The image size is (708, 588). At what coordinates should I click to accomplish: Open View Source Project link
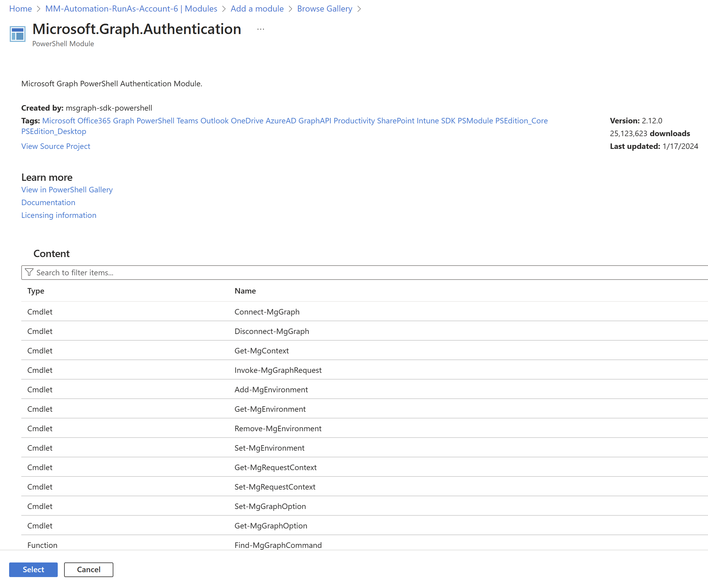tap(56, 146)
